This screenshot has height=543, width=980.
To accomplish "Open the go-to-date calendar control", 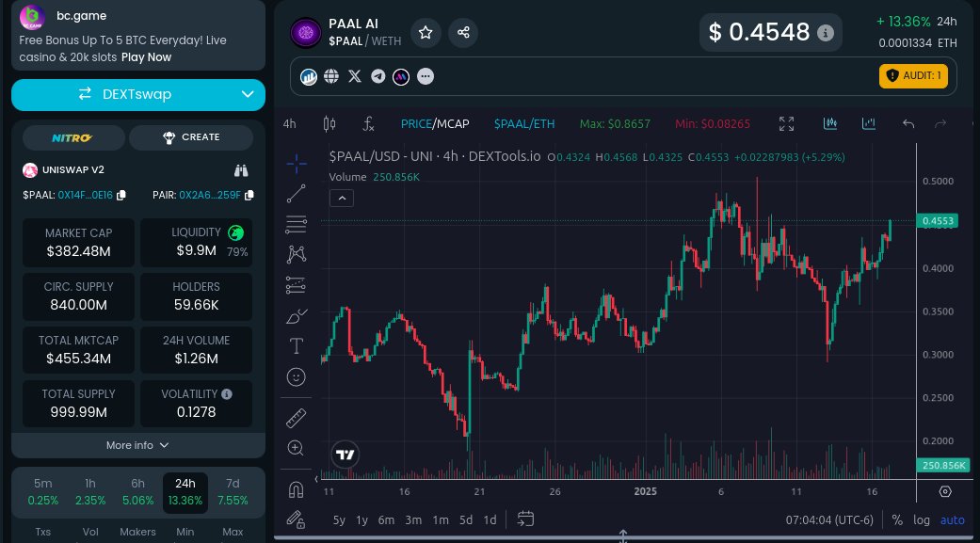I will (525, 519).
